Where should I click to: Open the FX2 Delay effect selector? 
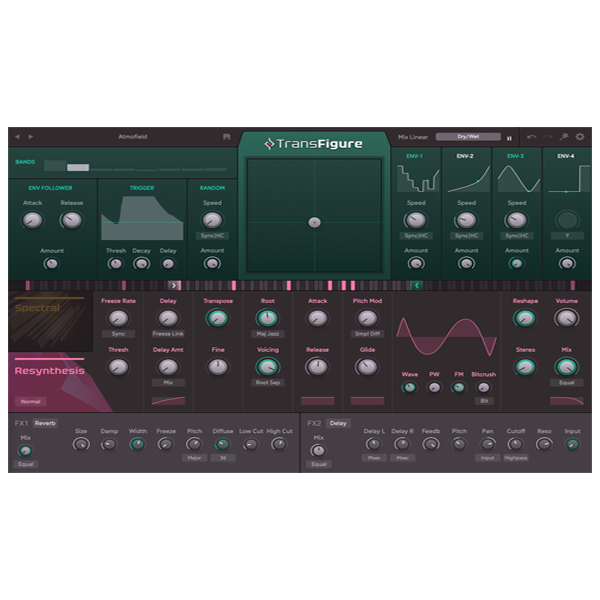coord(338,423)
